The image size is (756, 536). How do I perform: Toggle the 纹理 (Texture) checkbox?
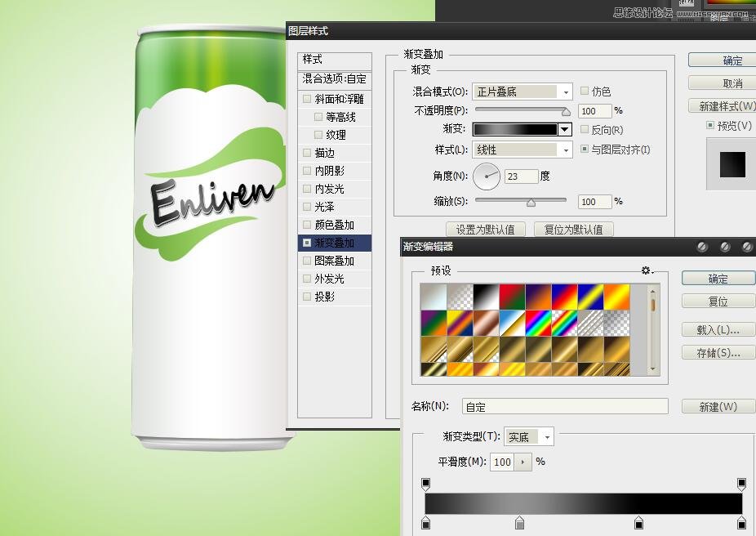coord(318,135)
